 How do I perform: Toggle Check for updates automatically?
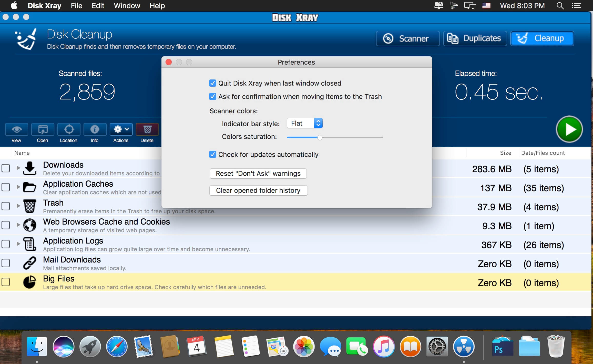point(212,154)
